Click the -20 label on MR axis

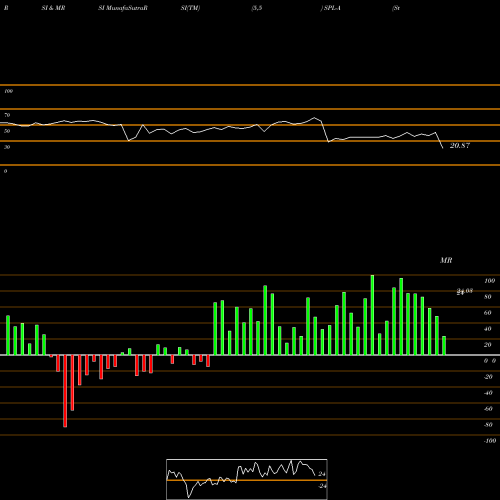coord(488,377)
